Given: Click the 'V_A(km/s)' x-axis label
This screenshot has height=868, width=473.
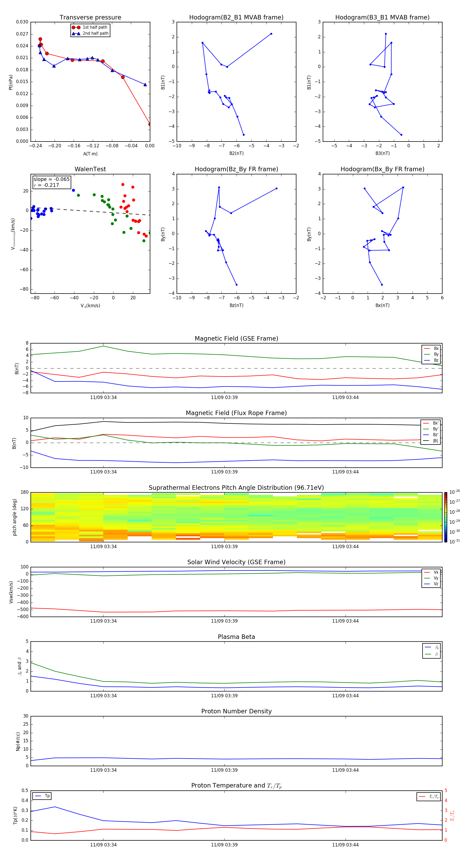Looking at the screenshot, I should coord(90,306).
